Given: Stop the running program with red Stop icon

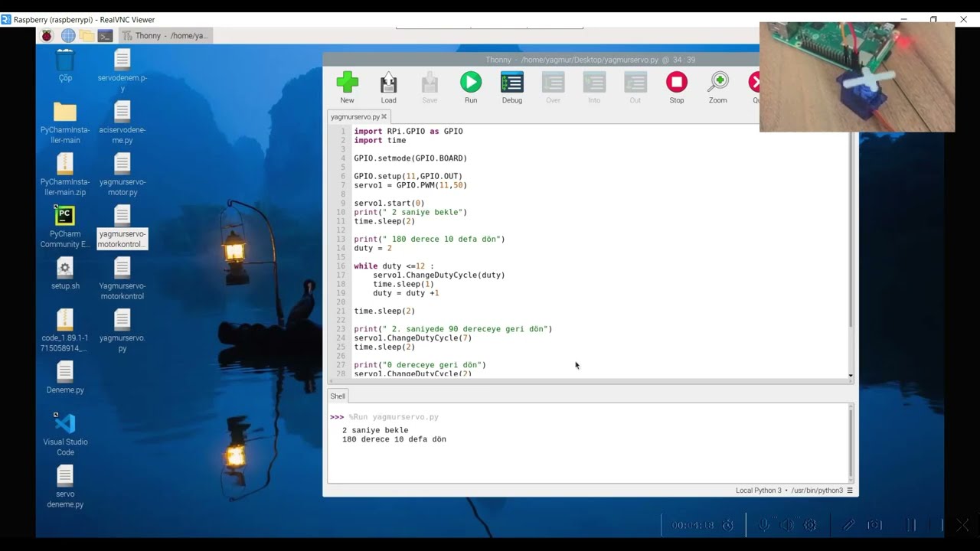Looking at the screenshot, I should [677, 88].
